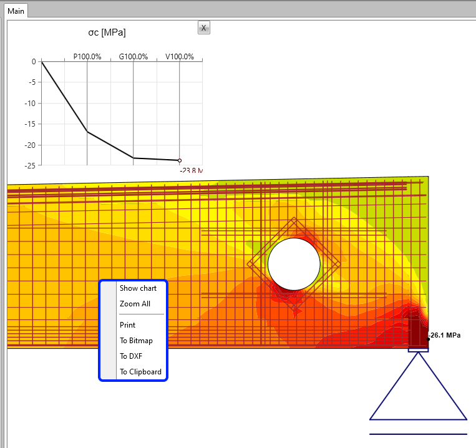Click the bearing plate above the support
Image resolution: width=476 pixels, height=448 pixels.
tap(418, 350)
